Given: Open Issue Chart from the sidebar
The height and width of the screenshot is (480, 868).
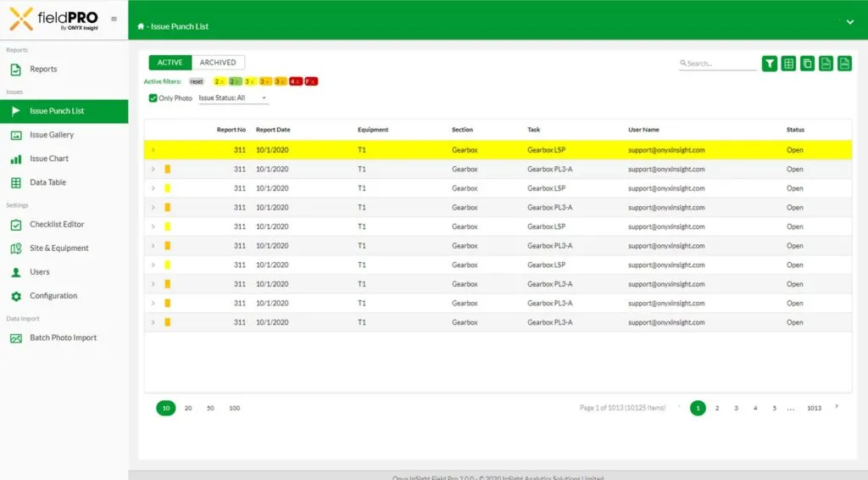Looking at the screenshot, I should [48, 159].
